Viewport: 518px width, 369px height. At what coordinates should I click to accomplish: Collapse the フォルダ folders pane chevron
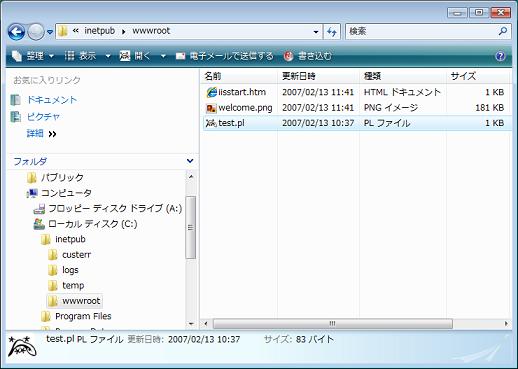point(190,161)
